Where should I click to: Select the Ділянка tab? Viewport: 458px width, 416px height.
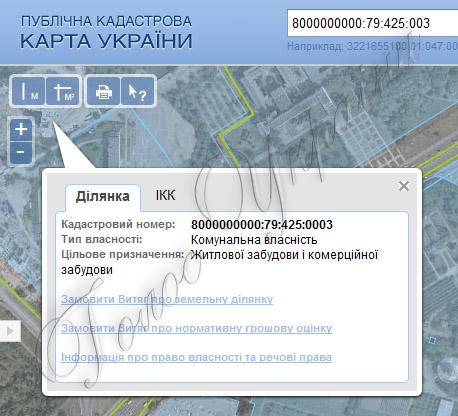point(103,197)
